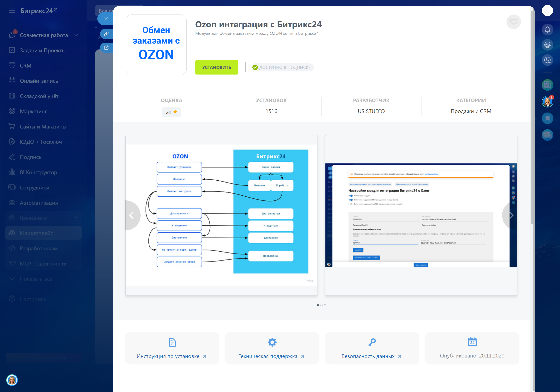Select the first carousel dot indicator

click(x=318, y=305)
